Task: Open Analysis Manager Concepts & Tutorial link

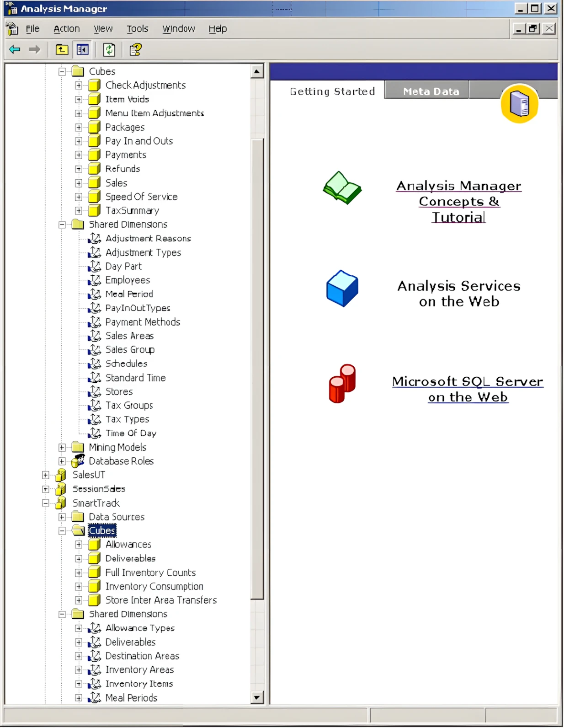Action: click(x=458, y=201)
